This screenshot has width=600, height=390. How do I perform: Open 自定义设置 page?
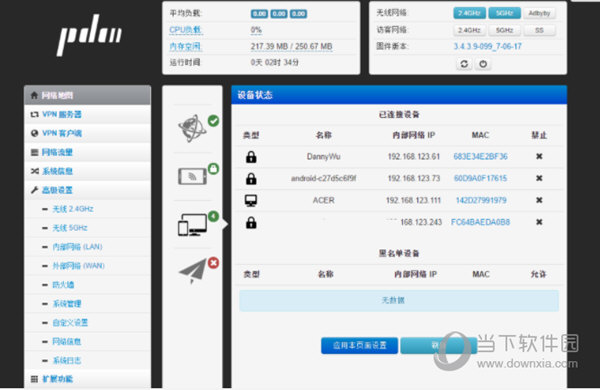[x=70, y=322]
